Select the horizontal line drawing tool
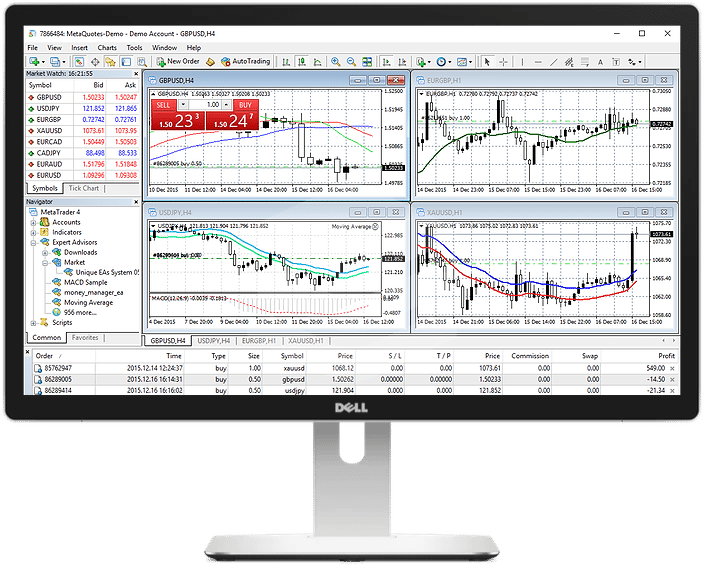 (538, 61)
